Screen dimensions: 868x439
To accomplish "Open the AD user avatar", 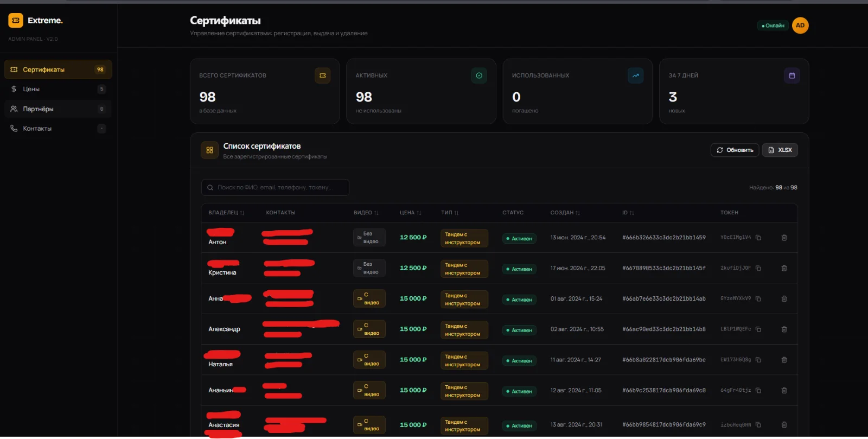I will (800, 26).
